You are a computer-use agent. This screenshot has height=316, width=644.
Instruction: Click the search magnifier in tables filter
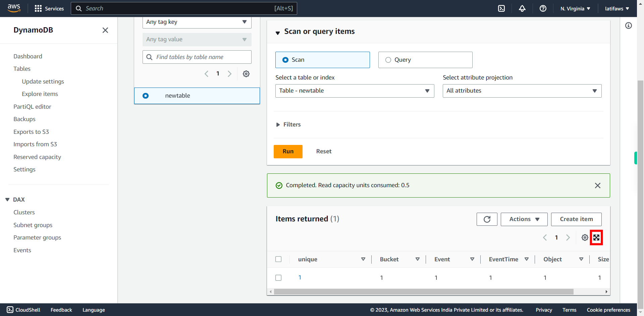click(x=150, y=57)
